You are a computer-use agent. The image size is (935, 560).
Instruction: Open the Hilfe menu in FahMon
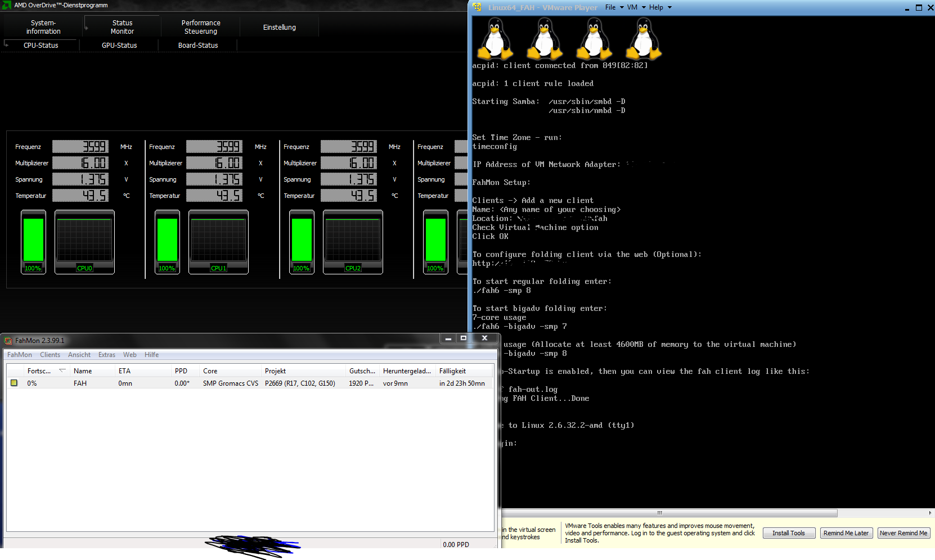pos(152,355)
